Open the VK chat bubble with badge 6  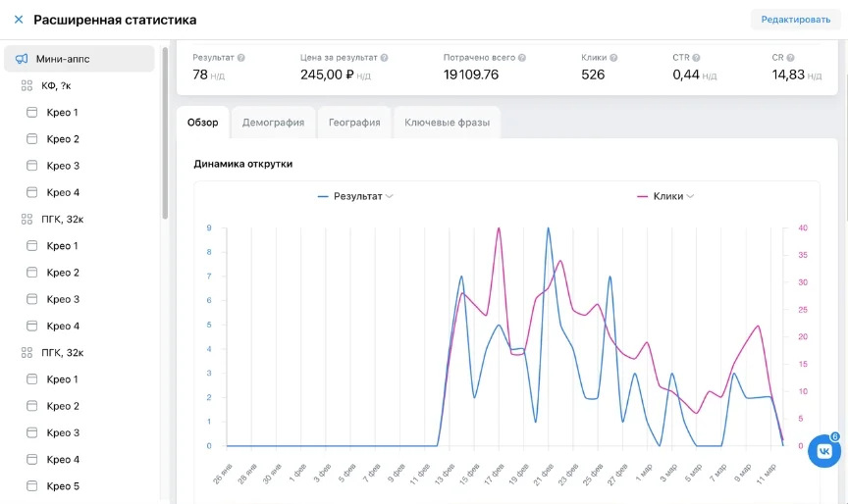point(824,450)
